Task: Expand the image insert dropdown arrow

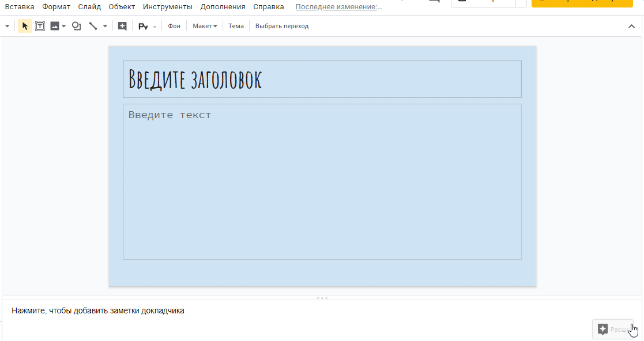Action: pos(63,26)
